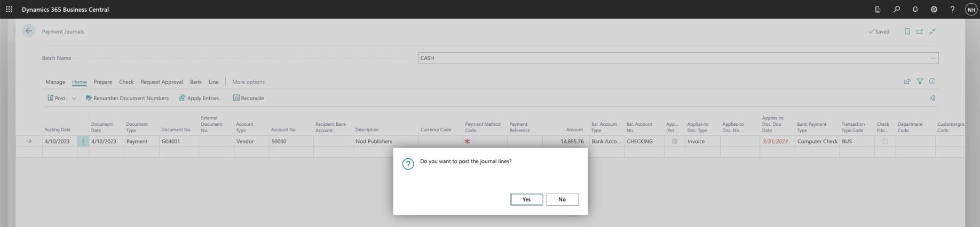Image resolution: width=980 pixels, height=227 pixels.
Task: Open the notifications bell
Action: pyautogui.click(x=915, y=9)
